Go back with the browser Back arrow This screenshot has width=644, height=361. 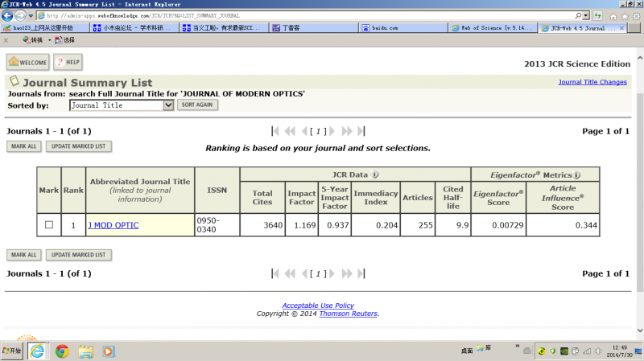[7, 15]
